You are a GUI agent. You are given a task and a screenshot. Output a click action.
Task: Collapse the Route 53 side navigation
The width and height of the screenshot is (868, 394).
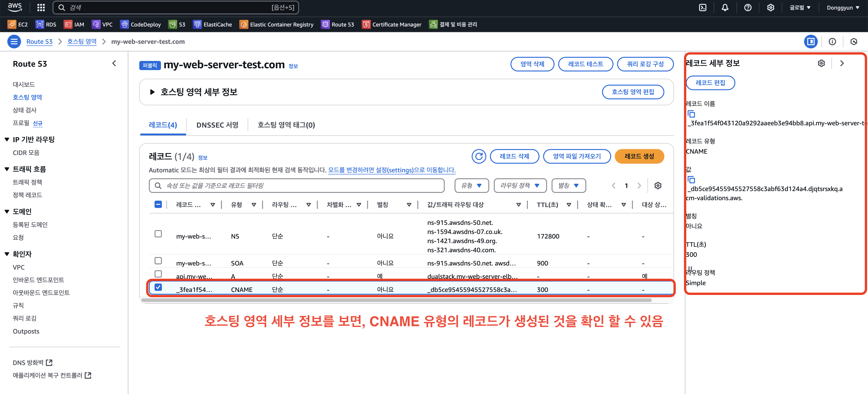[x=114, y=63]
